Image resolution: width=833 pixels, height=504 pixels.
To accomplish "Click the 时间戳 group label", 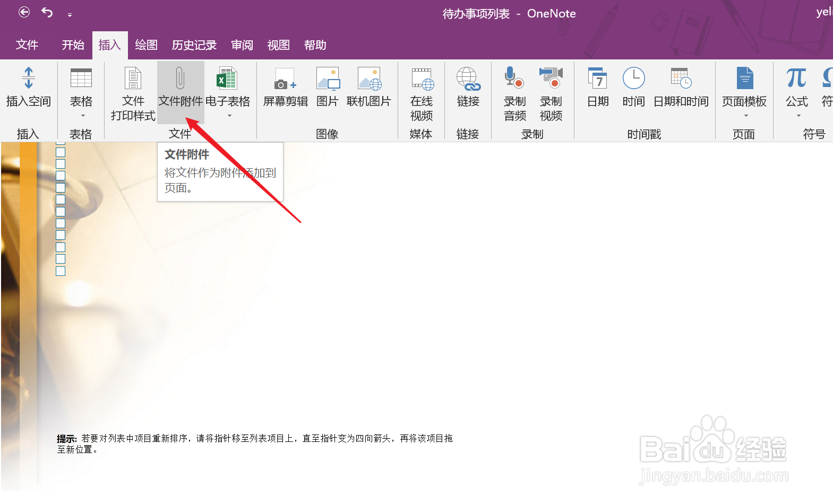I will pyautogui.click(x=644, y=134).
